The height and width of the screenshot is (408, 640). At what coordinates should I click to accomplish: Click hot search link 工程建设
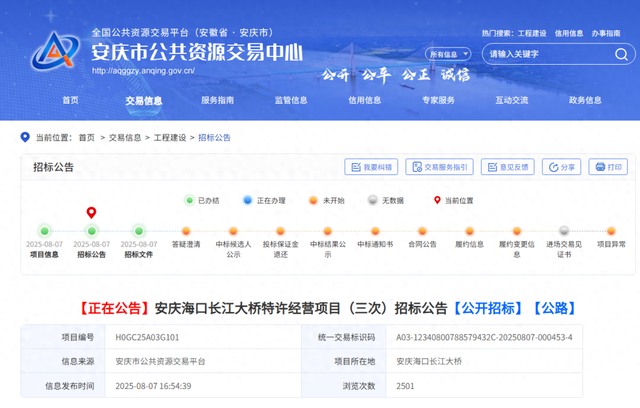532,33
